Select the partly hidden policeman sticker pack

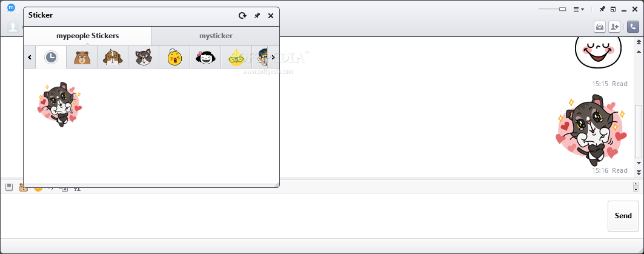point(259,57)
